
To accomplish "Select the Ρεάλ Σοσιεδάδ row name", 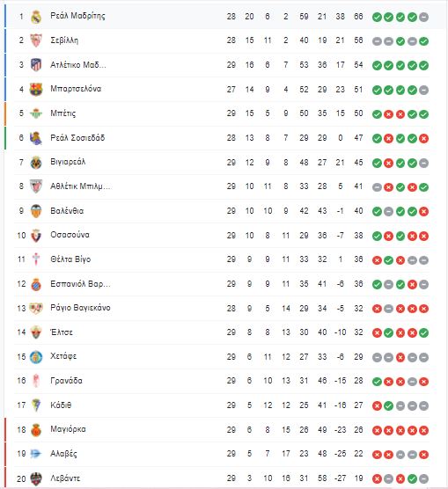I will [x=77, y=137].
